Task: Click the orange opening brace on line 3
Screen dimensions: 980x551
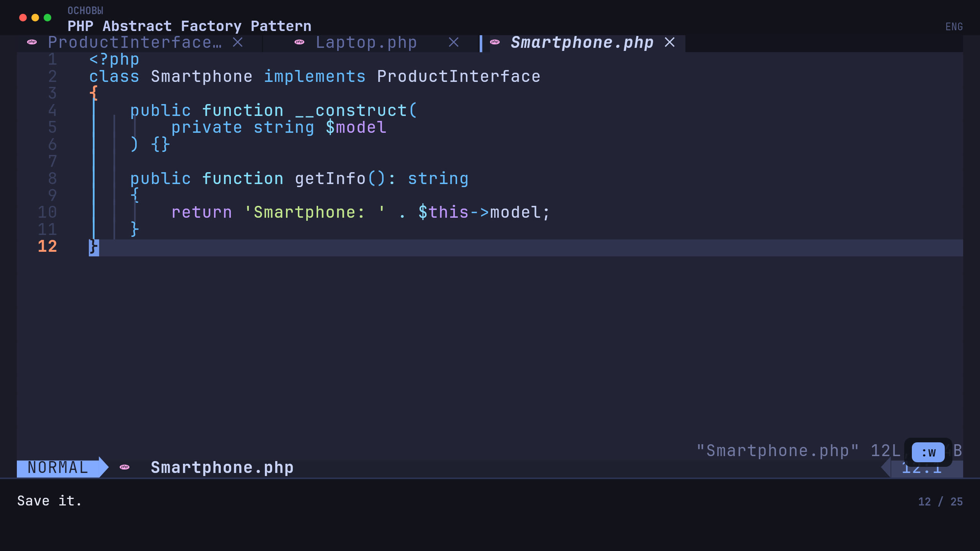Action: coord(93,93)
